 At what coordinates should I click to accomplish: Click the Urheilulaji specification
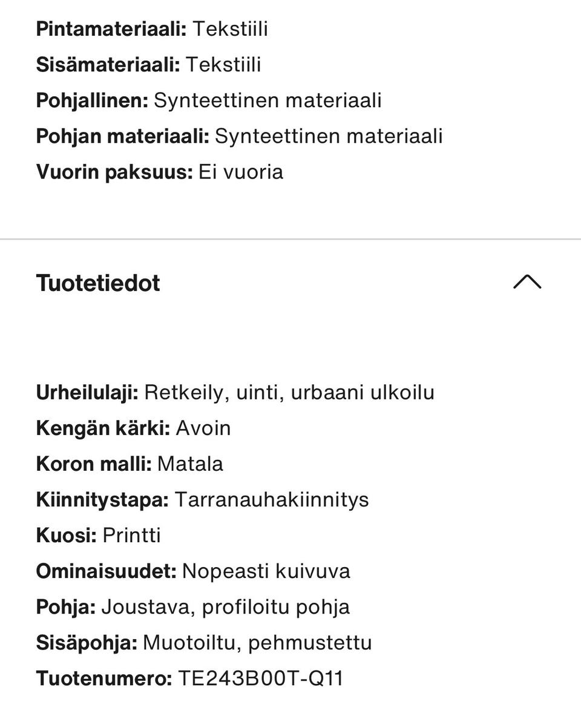(235, 392)
